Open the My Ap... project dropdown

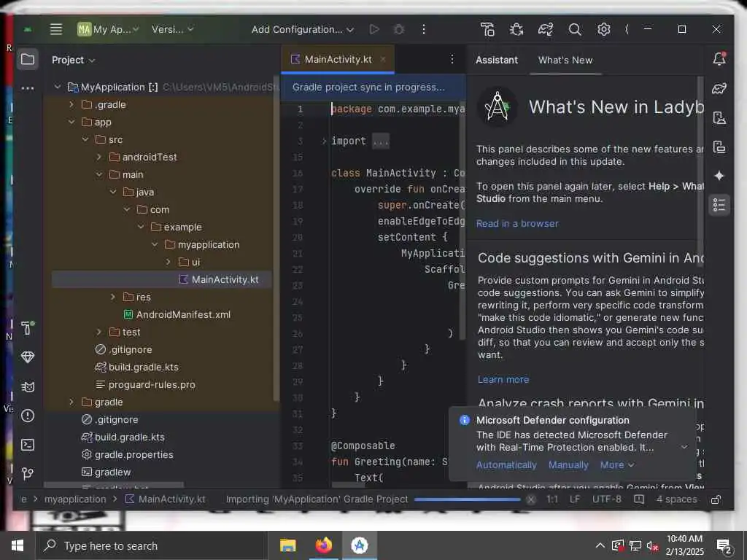[108, 29]
